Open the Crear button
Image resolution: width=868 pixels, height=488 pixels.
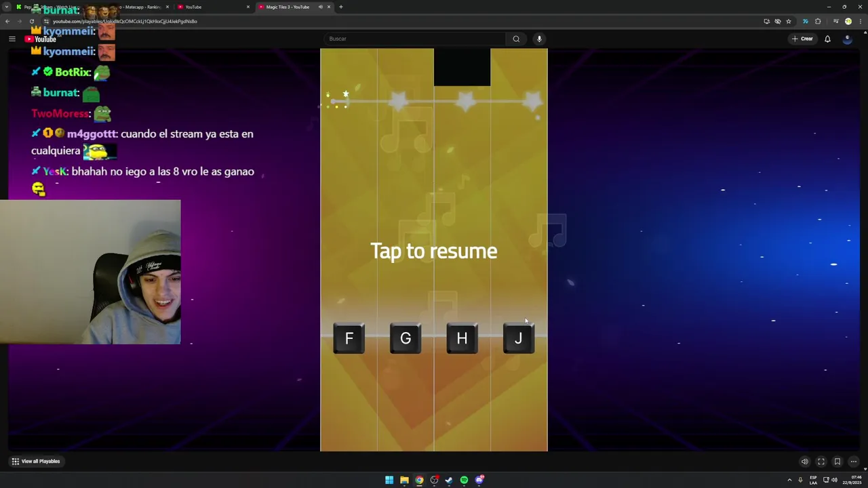[802, 39]
